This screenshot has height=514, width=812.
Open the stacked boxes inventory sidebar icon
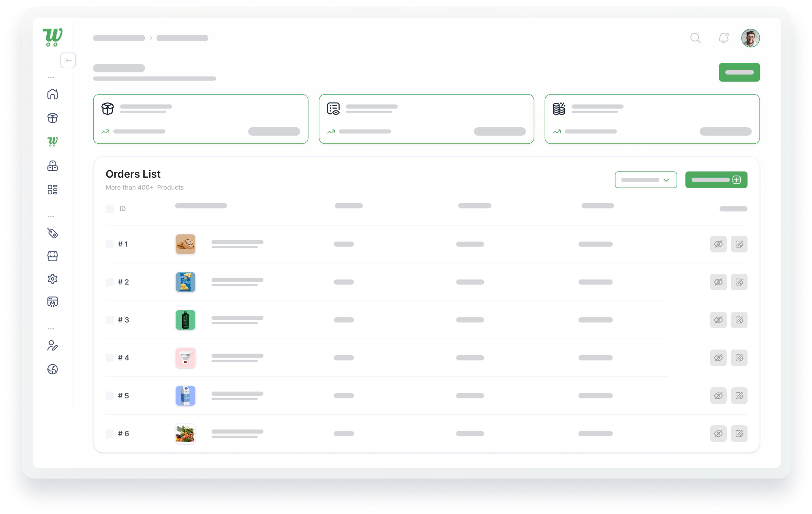(x=53, y=166)
